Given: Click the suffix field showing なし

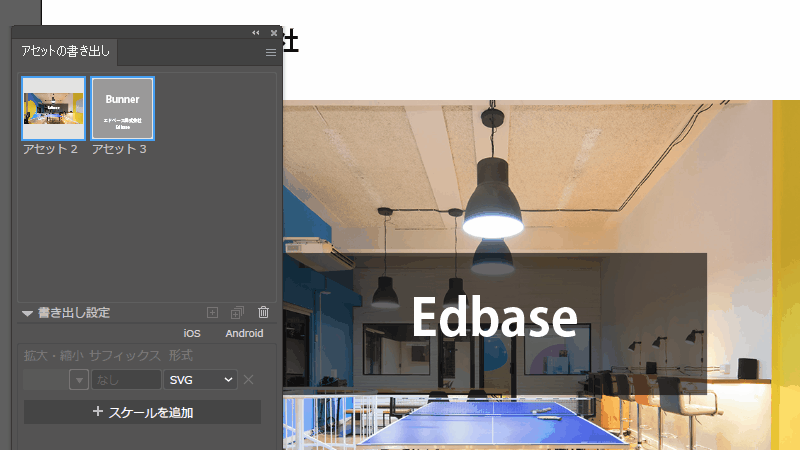Looking at the screenshot, I should (126, 380).
